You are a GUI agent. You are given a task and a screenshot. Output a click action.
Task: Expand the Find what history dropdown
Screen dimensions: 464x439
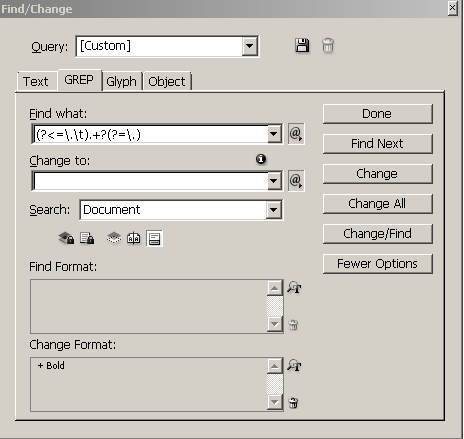[274, 134]
